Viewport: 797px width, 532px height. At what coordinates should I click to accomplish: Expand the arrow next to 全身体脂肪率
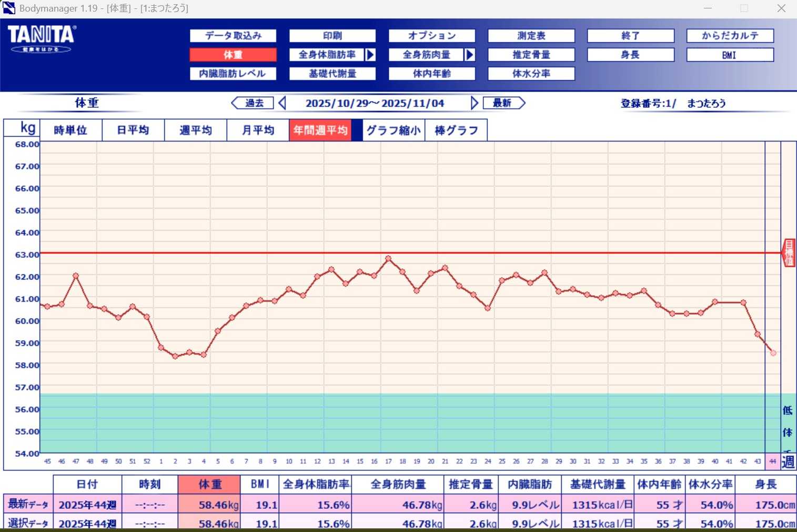pyautogui.click(x=370, y=55)
